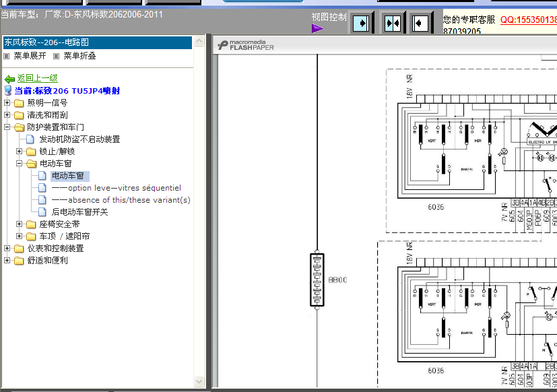
Task: Select the 清洗和雨刮 folder label
Action: [47, 115]
